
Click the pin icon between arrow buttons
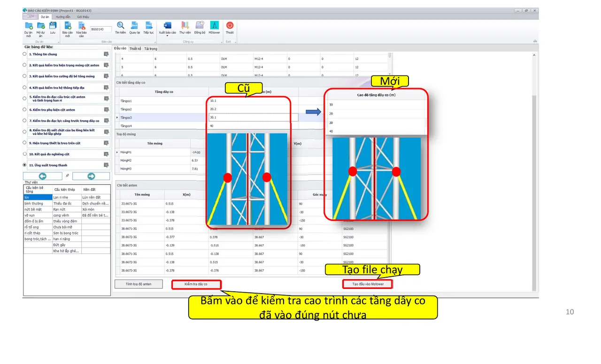(67, 176)
